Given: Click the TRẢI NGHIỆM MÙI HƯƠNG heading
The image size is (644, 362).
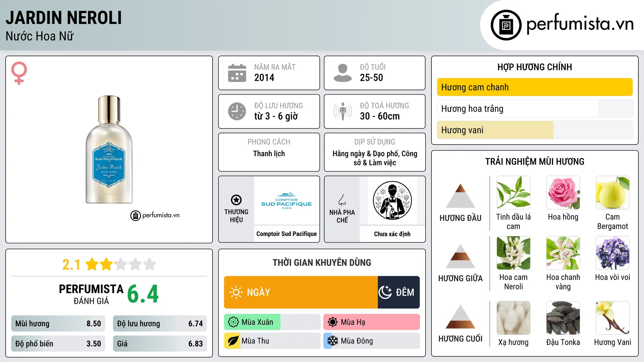Looking at the screenshot, I should (535, 162).
